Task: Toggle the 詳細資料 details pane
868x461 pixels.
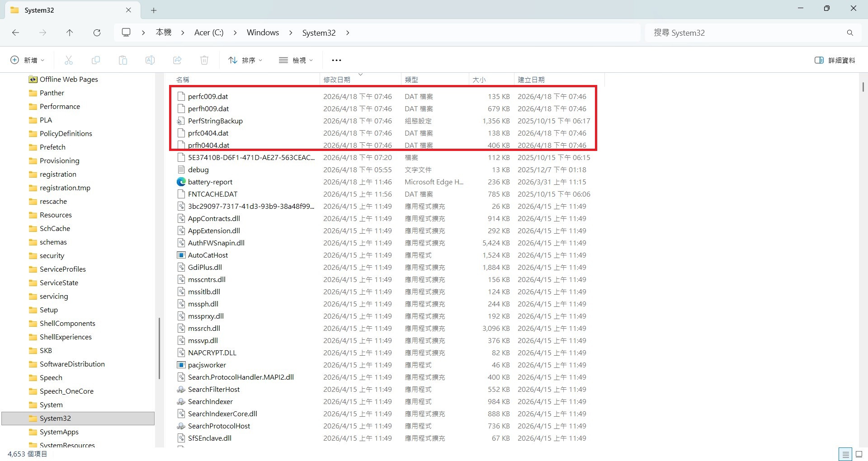Action: pyautogui.click(x=835, y=60)
